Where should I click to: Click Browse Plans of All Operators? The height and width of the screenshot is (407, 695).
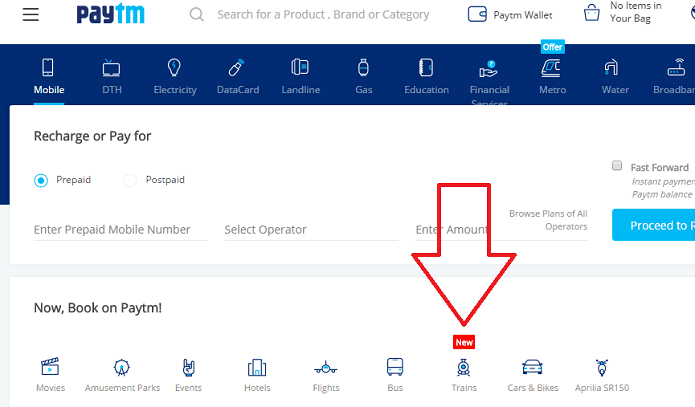coord(548,220)
